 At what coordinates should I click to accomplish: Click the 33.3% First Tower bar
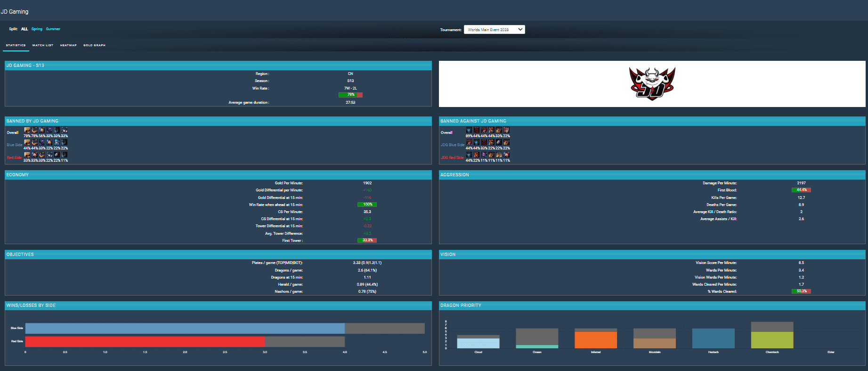coord(367,240)
